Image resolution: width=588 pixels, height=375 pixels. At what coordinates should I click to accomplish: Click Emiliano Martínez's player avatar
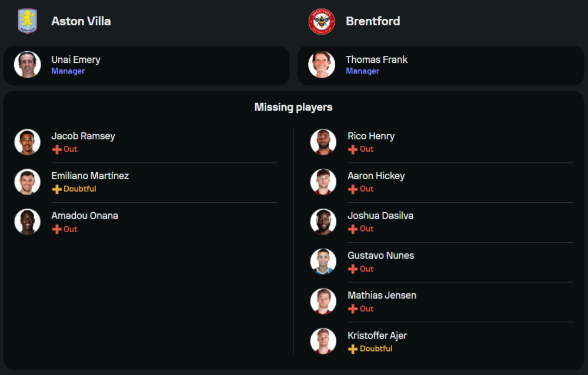point(28,182)
